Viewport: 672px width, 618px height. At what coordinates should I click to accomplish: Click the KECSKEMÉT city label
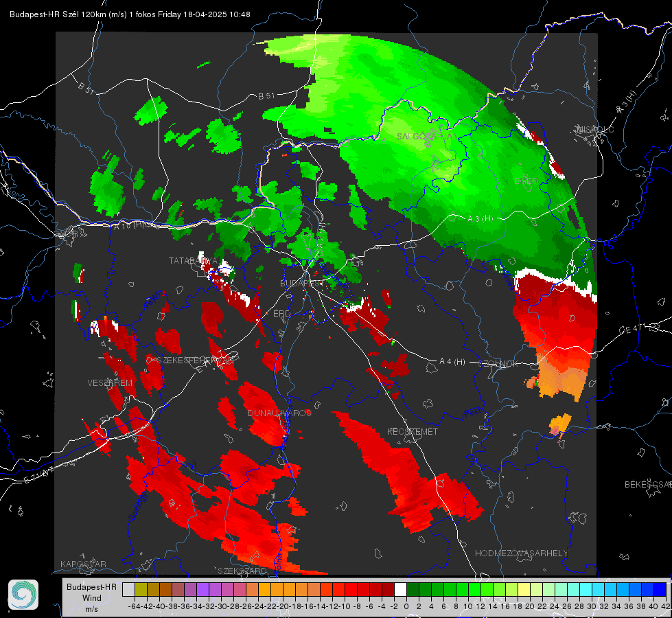[x=413, y=432]
